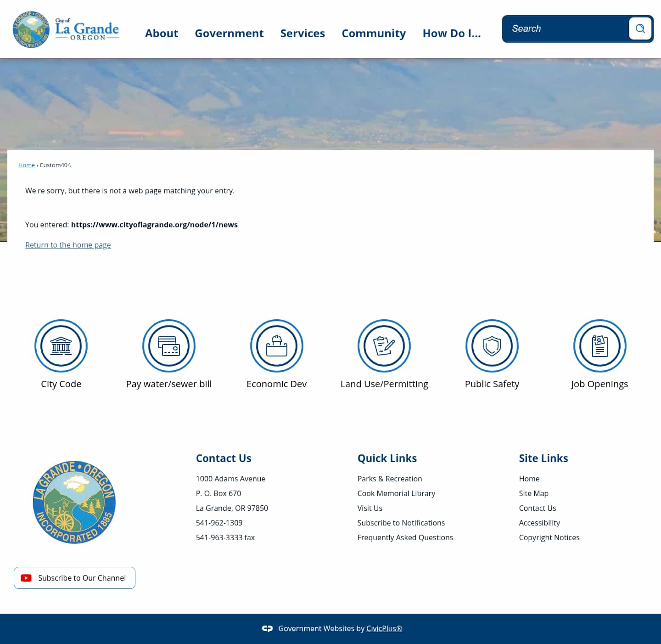Click inside the Search input field
Viewport: 661px width, 644px height.
coord(565,28)
